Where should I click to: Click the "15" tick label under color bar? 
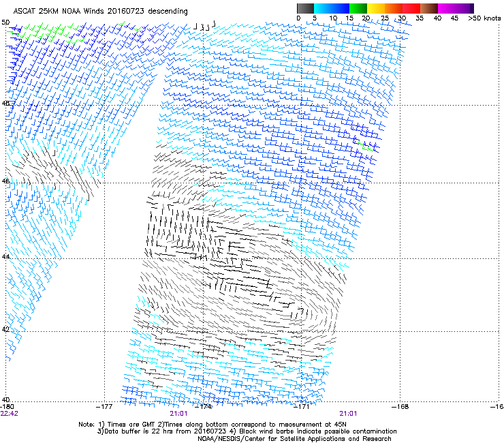tap(349, 18)
